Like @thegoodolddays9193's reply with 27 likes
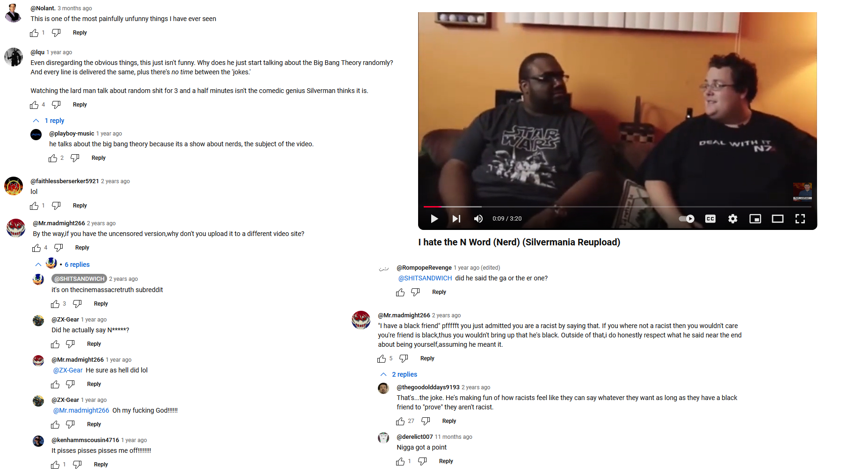The width and height of the screenshot is (868, 472). point(400,421)
